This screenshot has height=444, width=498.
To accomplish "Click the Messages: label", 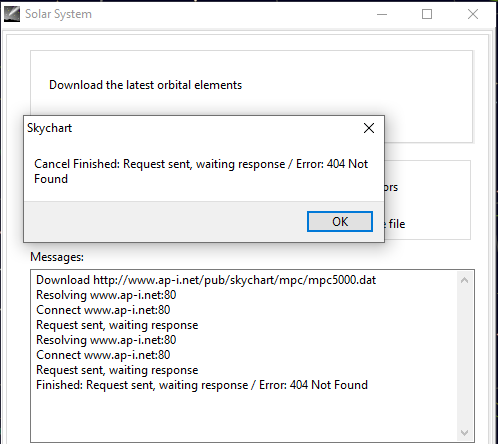I will click(x=57, y=257).
